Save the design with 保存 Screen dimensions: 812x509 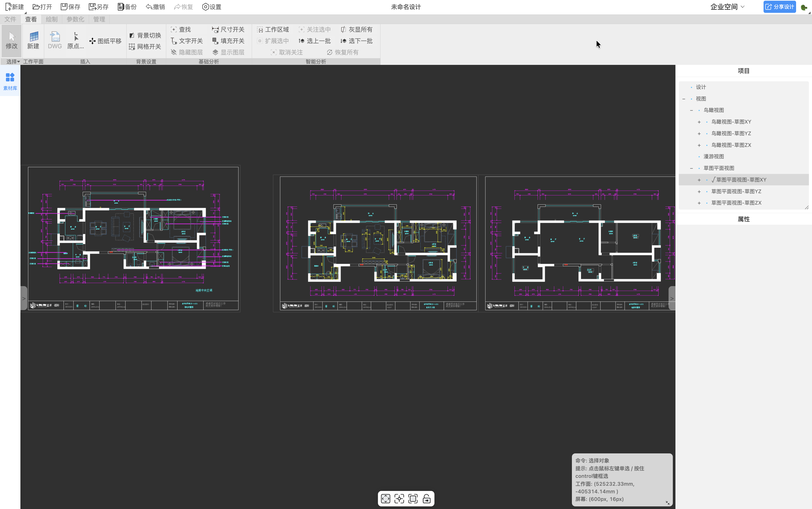click(70, 7)
